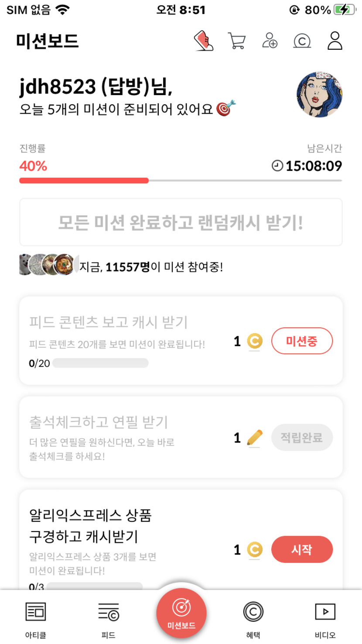The height and width of the screenshot is (644, 362).
Task: Tap the clock icon beside remaining time
Action: point(277,166)
